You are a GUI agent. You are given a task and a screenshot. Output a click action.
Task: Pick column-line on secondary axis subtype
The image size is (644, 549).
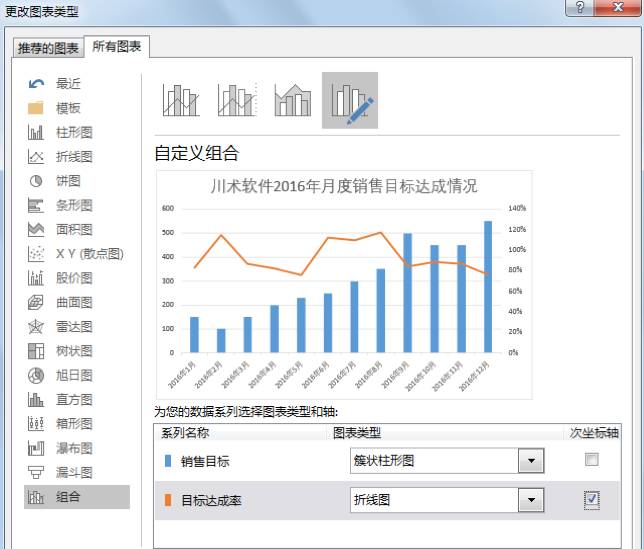(x=237, y=100)
